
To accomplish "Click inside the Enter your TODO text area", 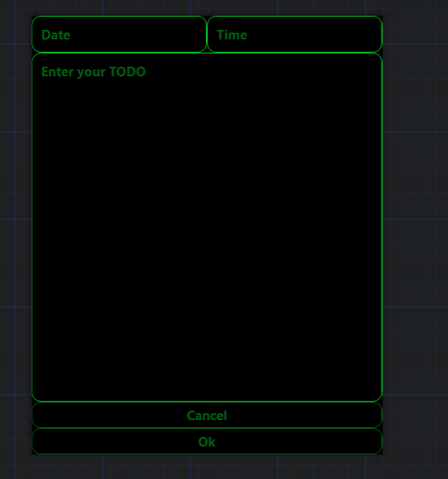I will 207,227.
